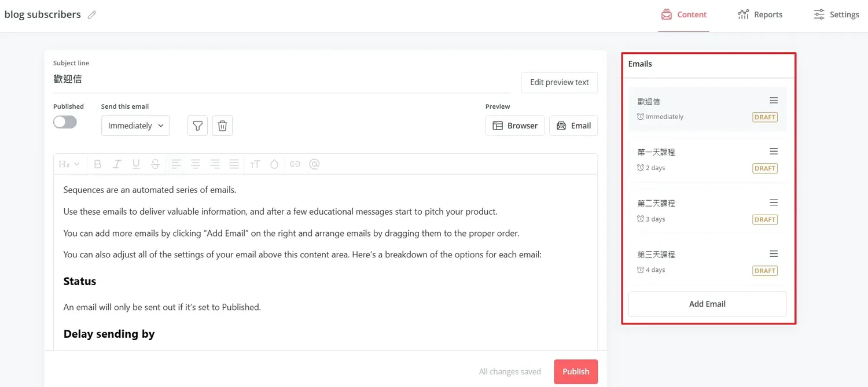Click the insert link icon

(295, 164)
